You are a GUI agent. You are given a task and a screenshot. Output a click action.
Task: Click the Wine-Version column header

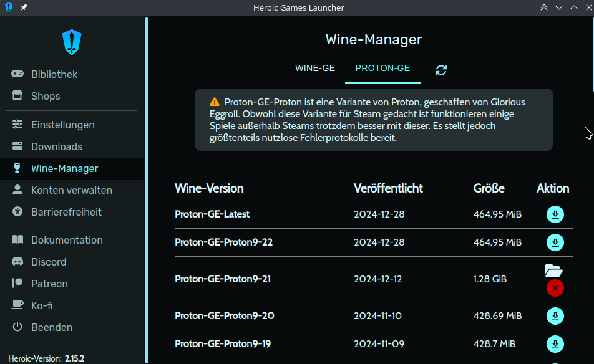pos(209,188)
